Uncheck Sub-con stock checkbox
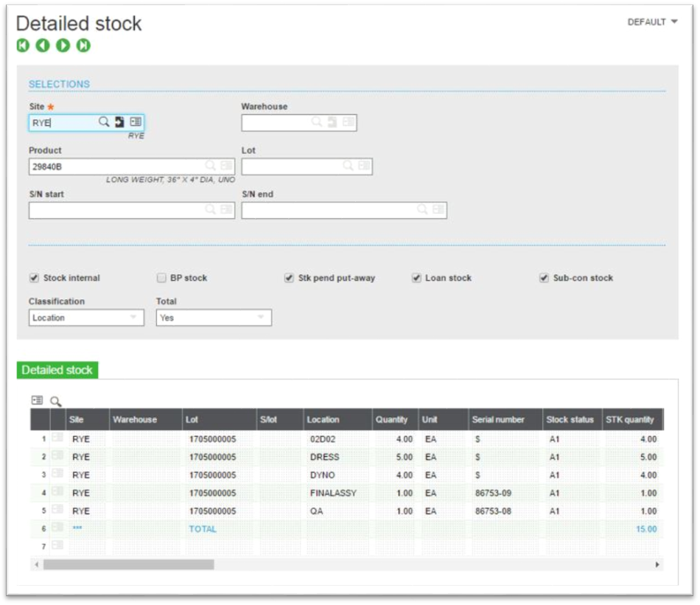Image resolution: width=700 pixels, height=605 pixels. point(544,278)
